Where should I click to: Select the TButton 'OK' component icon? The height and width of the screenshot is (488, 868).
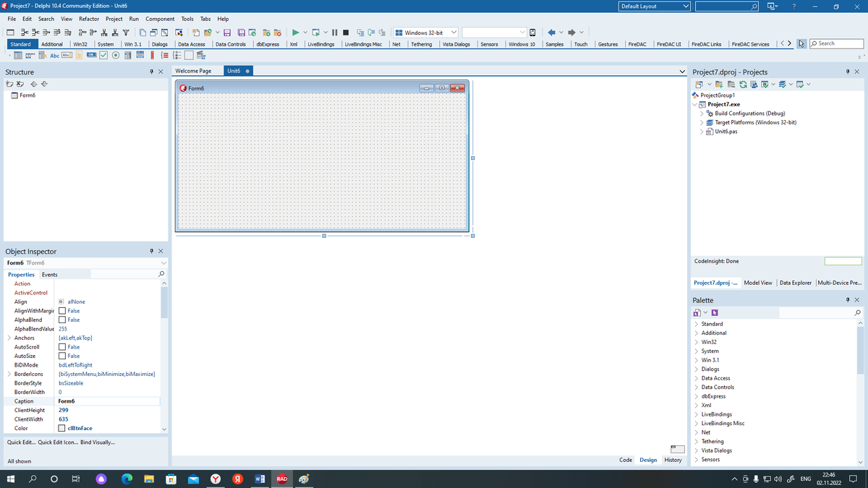click(92, 56)
